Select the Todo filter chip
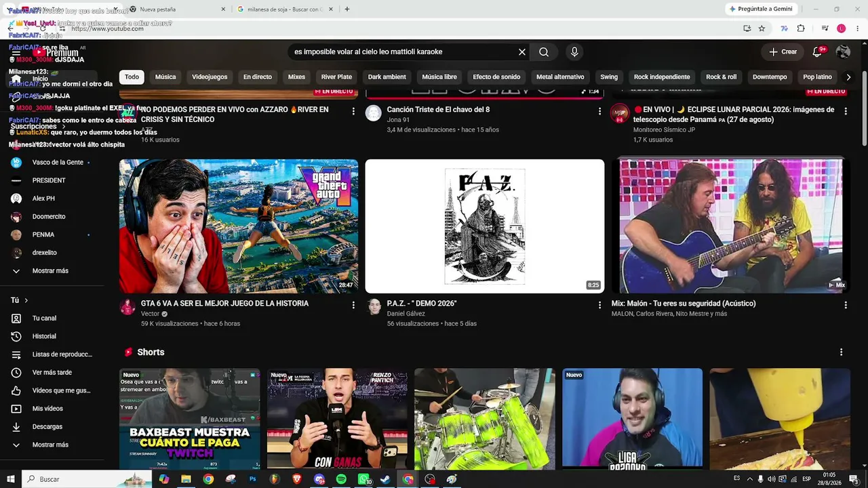Image resolution: width=868 pixels, height=488 pixels. (x=132, y=77)
